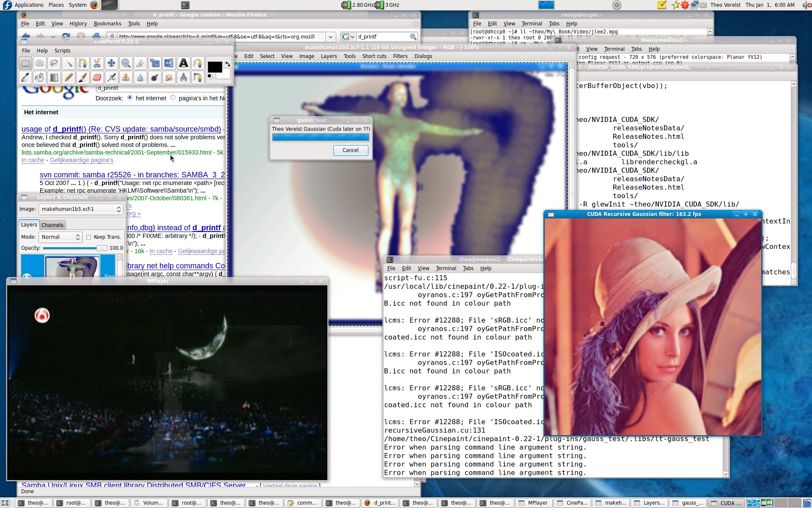Viewport: 812px width, 508px height.
Task: Open the Filters menu in makehuman image window
Action: pyautogui.click(x=400, y=56)
